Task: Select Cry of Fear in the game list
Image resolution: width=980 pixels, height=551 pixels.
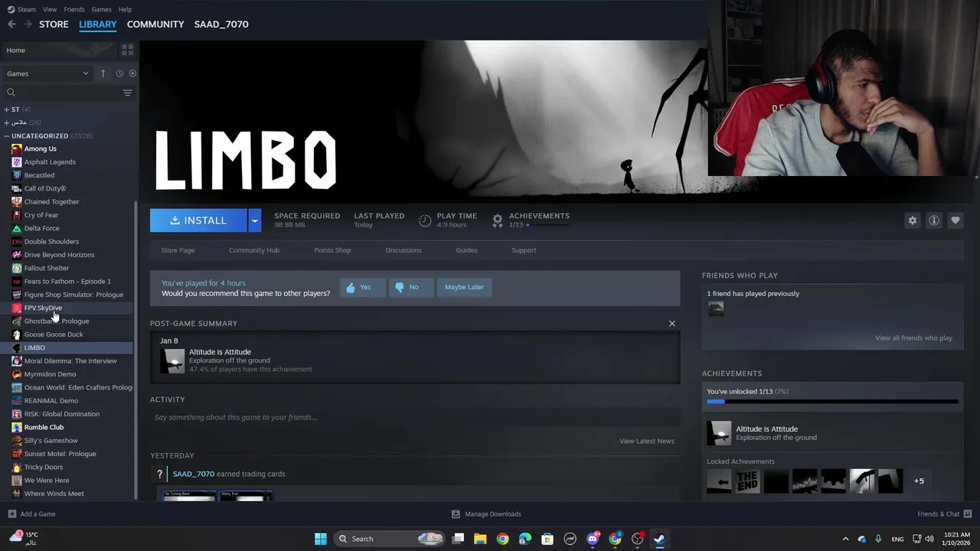Action: (x=41, y=215)
